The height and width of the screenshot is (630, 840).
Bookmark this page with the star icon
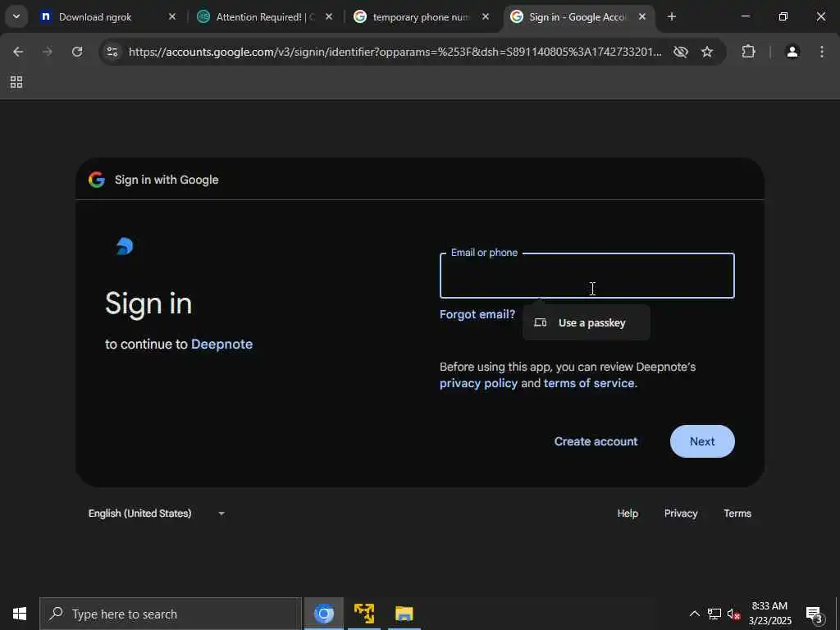point(707,52)
